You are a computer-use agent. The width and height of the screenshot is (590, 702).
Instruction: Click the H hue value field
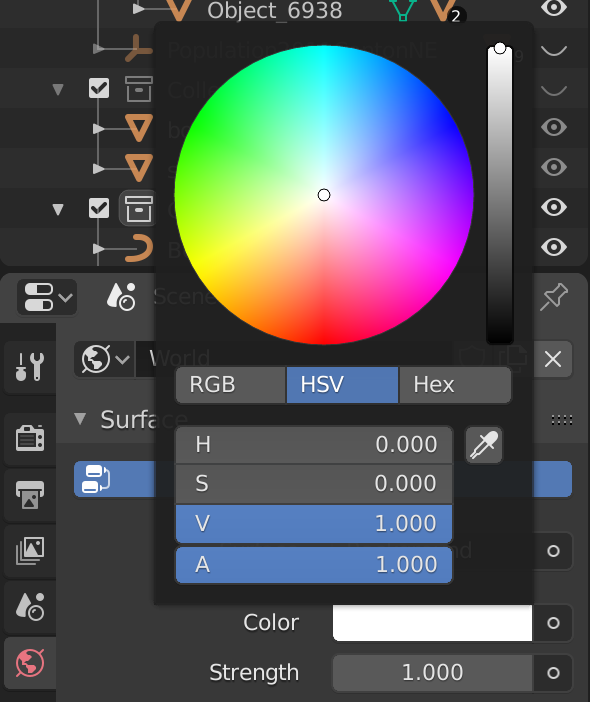click(314, 445)
